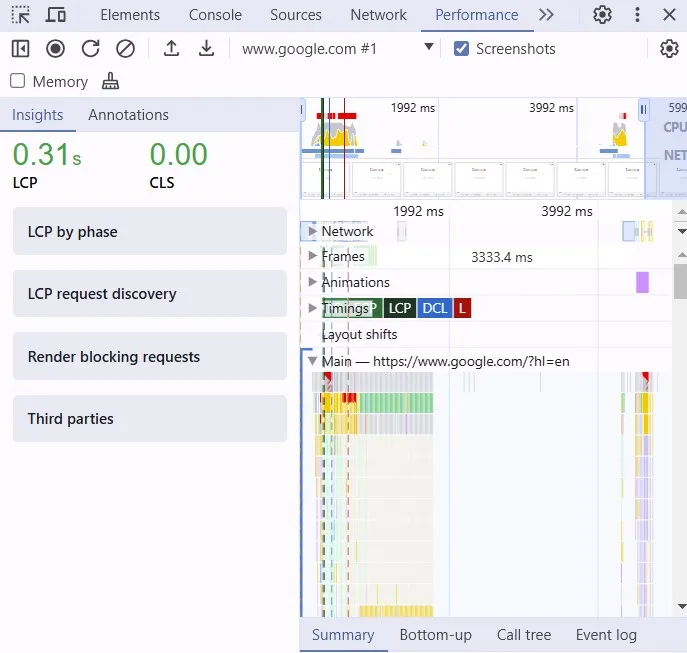Screen dimensions: 687x653
Task: Upload a profile with the upload icon
Action: coord(171,49)
